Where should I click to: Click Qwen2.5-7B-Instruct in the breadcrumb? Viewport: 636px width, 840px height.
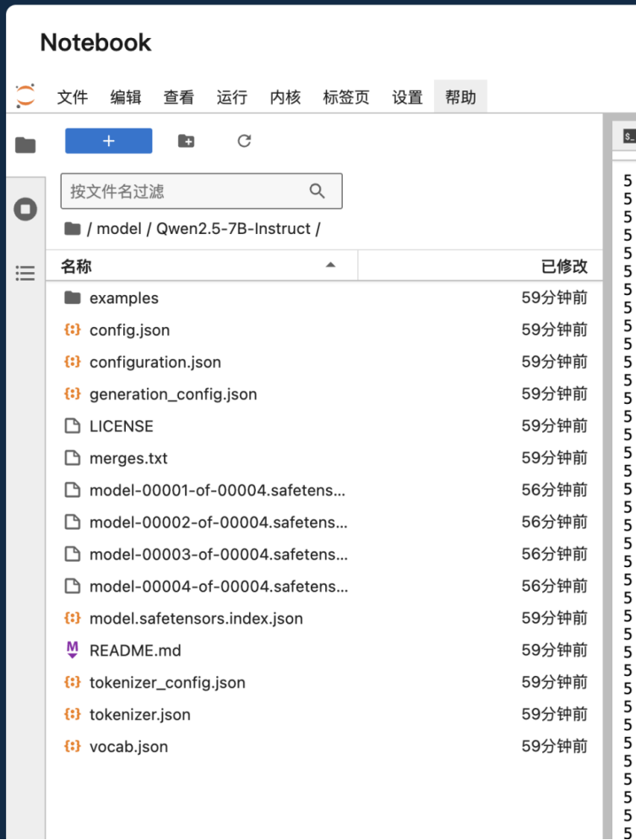tap(233, 229)
